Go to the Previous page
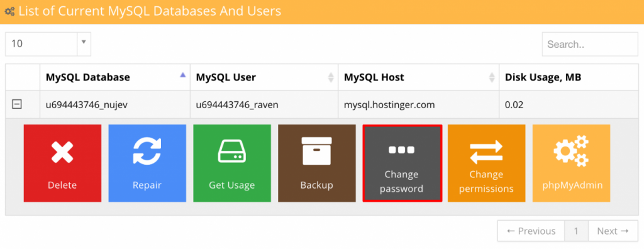The height and width of the screenshot is (249, 644). coord(531,231)
